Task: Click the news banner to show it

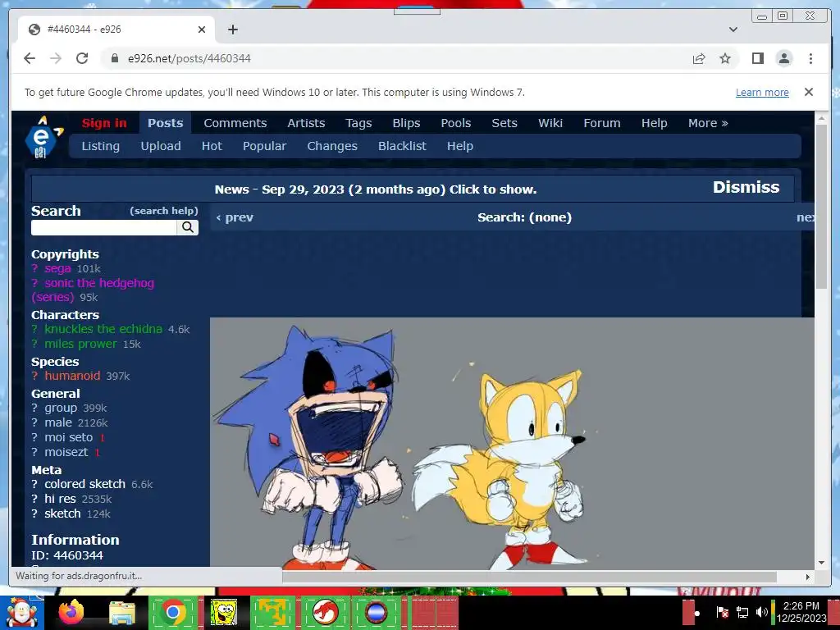Action: coord(376,189)
